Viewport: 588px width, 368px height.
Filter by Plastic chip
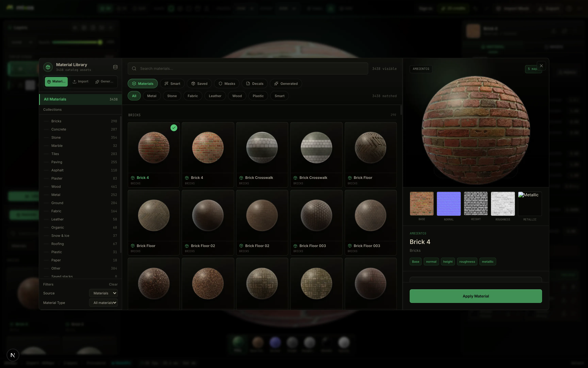point(258,96)
